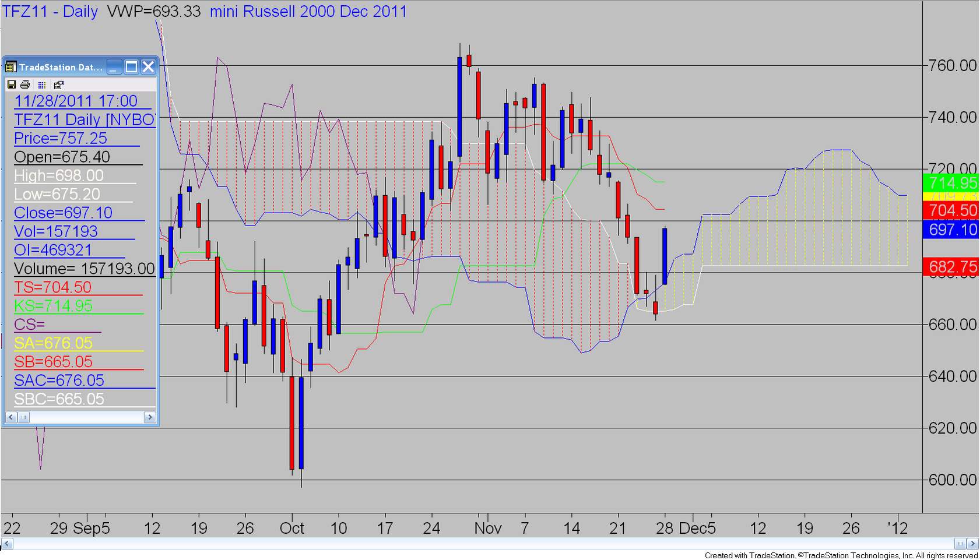Click the Data window horizontal scrollbar thumb
Screen dimensions: 980x560
point(23,417)
